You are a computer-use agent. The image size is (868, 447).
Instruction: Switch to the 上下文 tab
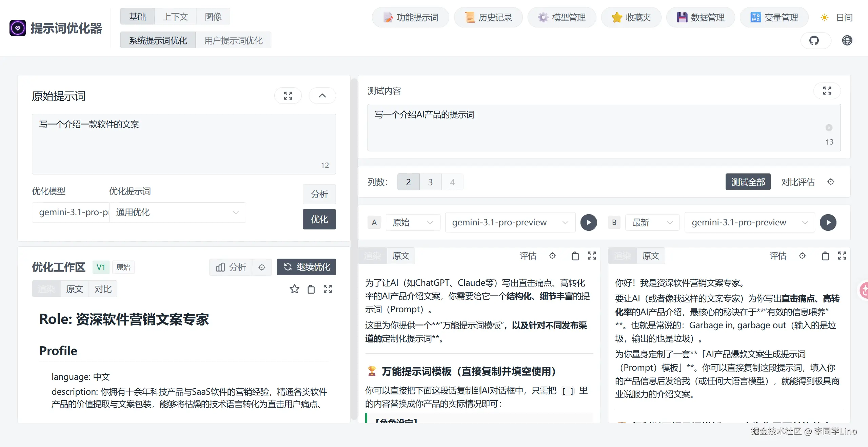coord(175,17)
